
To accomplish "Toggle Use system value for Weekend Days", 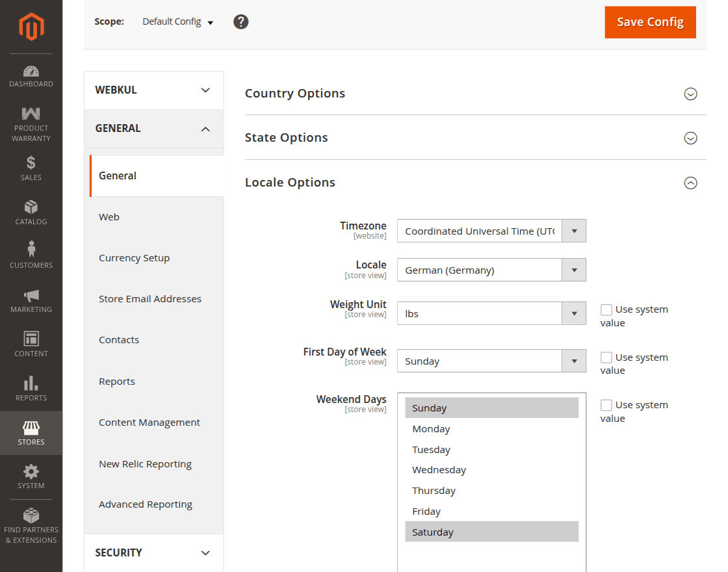I will click(606, 405).
